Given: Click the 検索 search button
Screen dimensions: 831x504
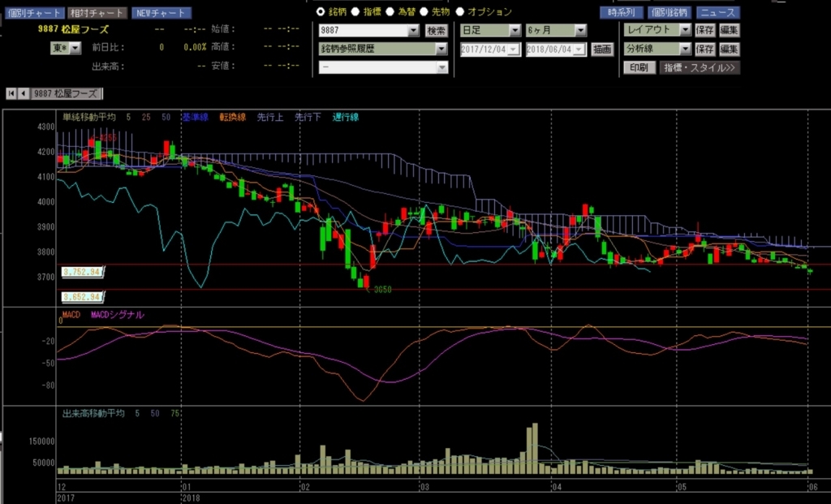Looking at the screenshot, I should click(436, 31).
